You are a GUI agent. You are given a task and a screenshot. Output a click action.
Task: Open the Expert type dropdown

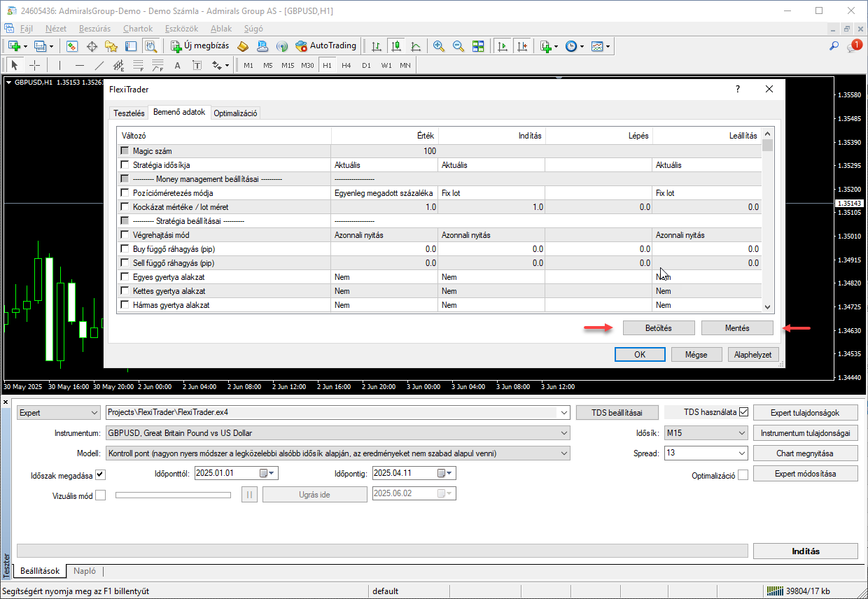point(59,413)
